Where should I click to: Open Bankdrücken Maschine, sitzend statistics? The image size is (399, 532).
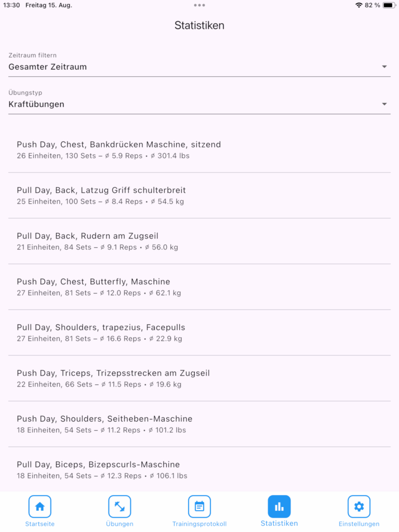click(199, 150)
